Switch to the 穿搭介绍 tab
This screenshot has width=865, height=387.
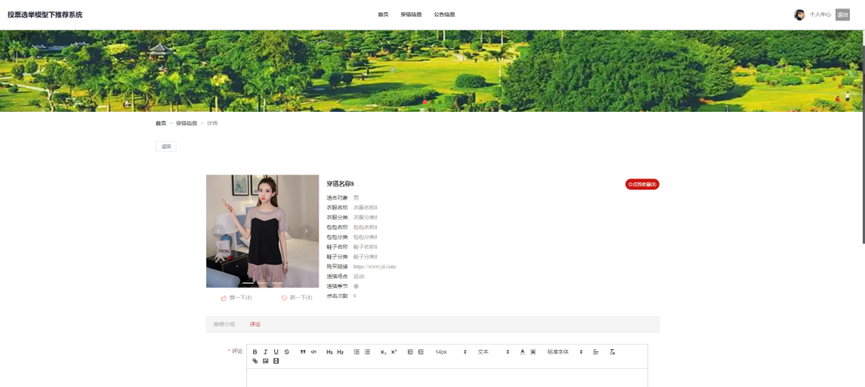point(224,325)
